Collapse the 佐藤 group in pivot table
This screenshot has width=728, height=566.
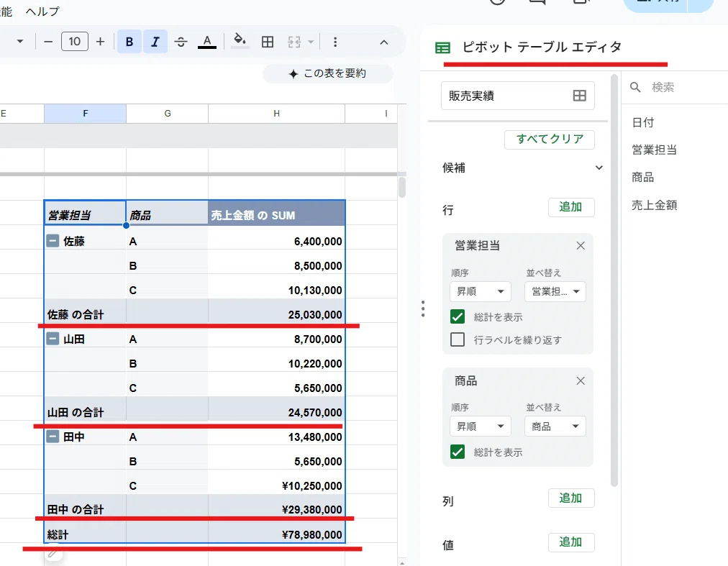point(53,240)
